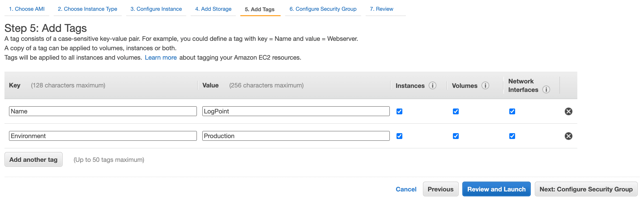Click the Instances column info icon
The width and height of the screenshot is (644, 204).
[433, 85]
